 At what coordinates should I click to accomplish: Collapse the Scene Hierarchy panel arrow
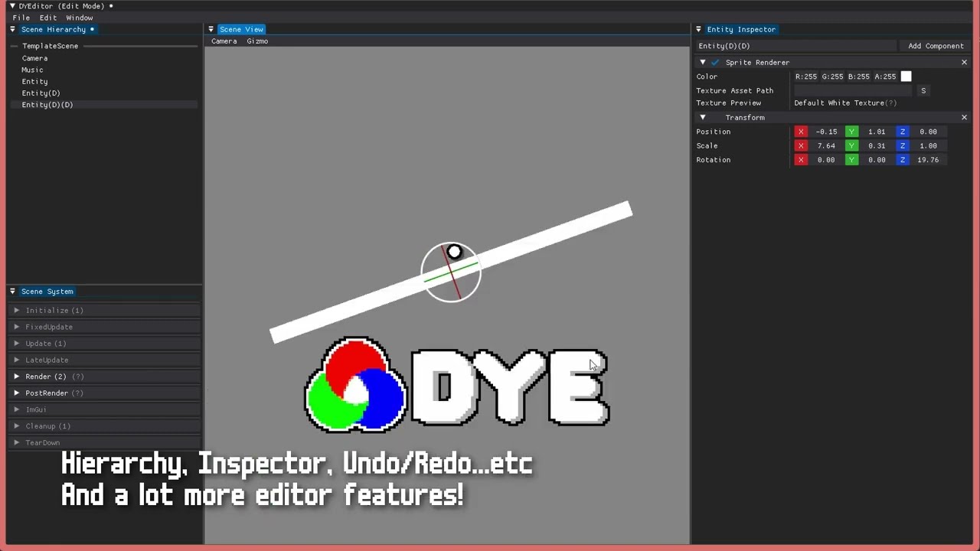[x=12, y=29]
